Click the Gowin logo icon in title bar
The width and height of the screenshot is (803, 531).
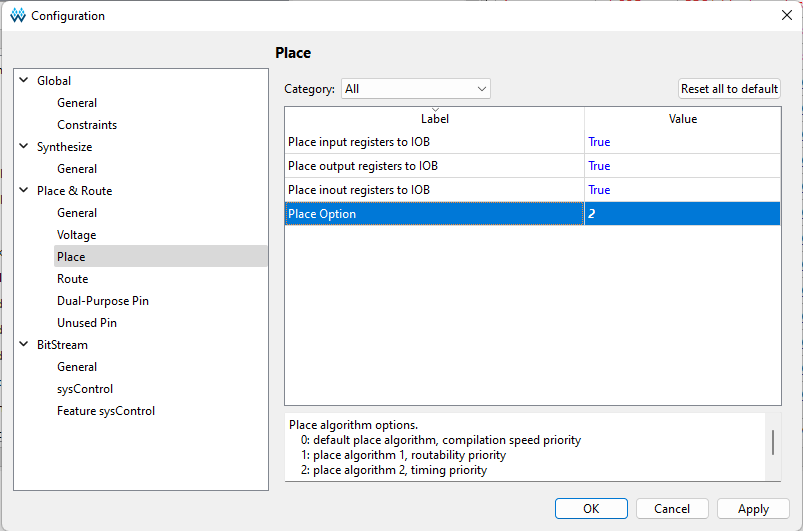tap(17, 16)
